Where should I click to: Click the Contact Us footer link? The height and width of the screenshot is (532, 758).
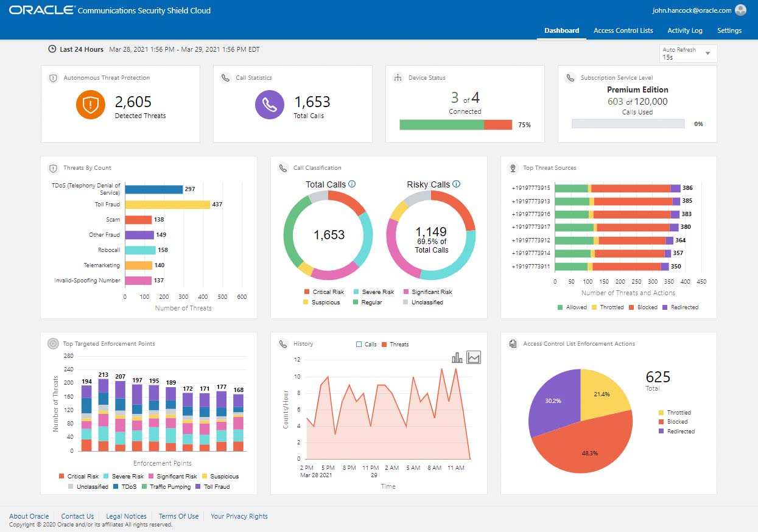click(x=77, y=516)
